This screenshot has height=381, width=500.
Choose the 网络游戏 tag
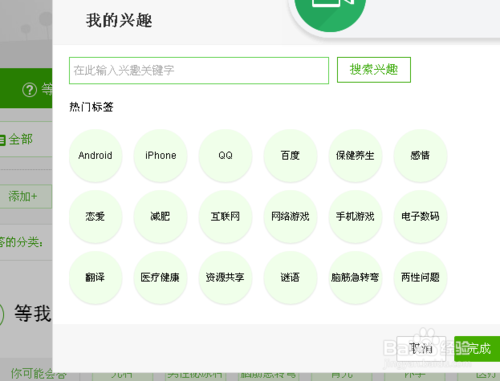click(x=290, y=217)
